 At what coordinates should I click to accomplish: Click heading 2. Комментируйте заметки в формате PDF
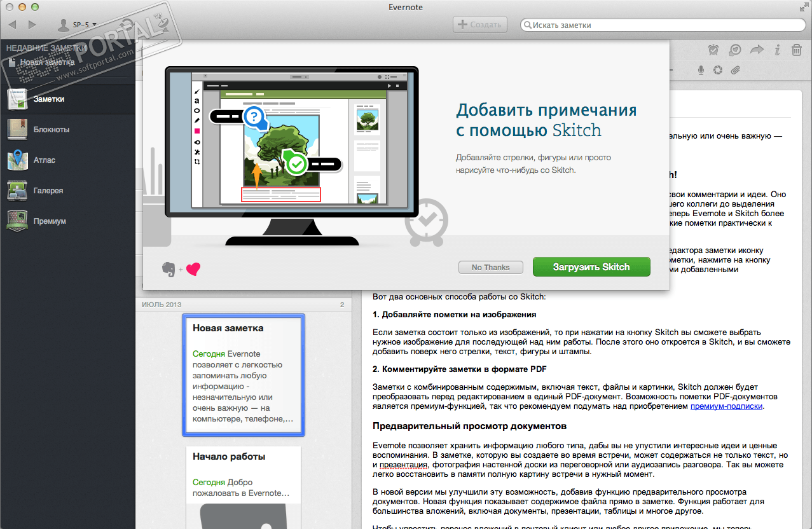[x=460, y=369]
